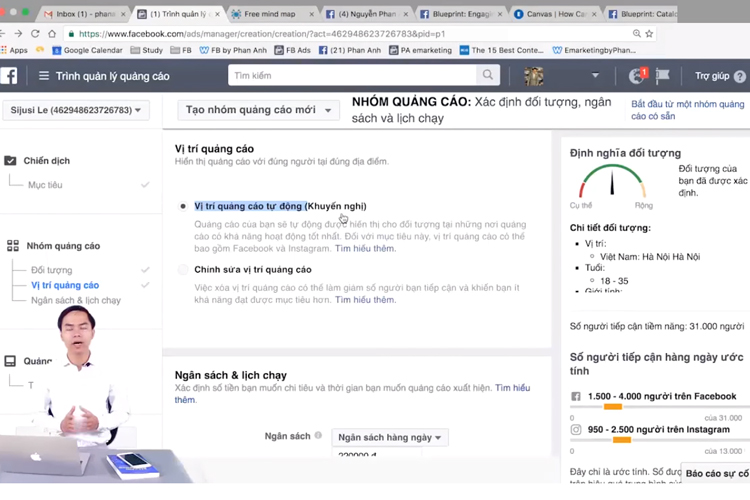Click the Chiến dịch folder icon
Viewport: 750px width, 500px height.
[11, 160]
